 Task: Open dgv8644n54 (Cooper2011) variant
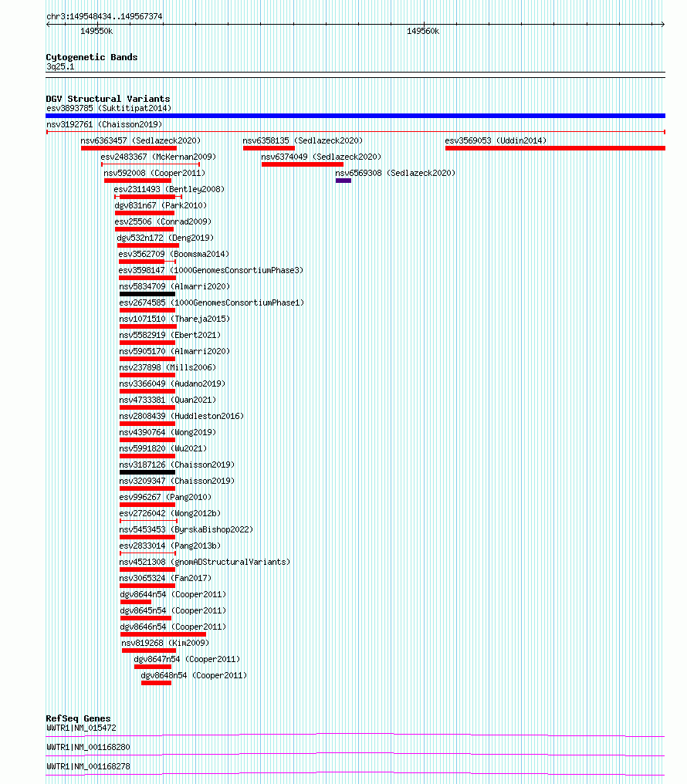tap(173, 594)
